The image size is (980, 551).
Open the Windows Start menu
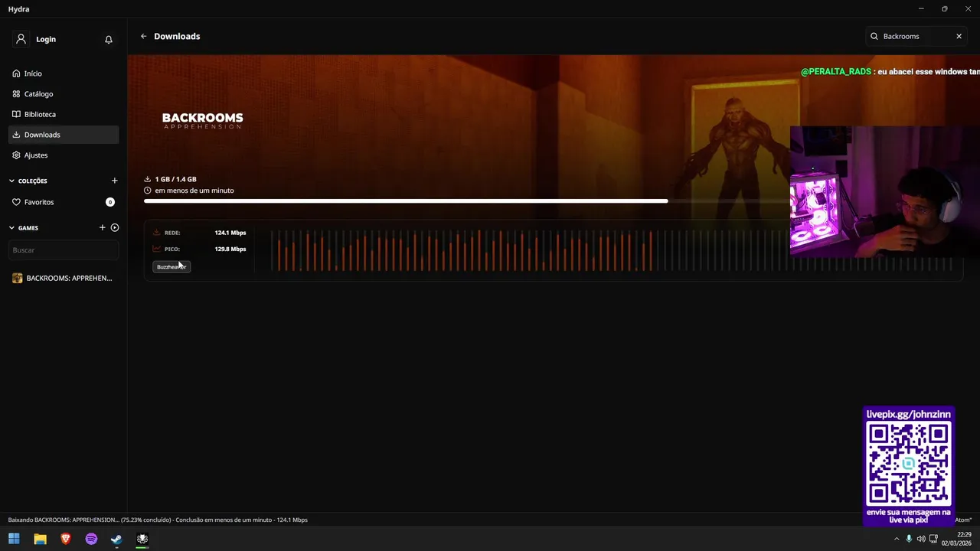pos(14,539)
